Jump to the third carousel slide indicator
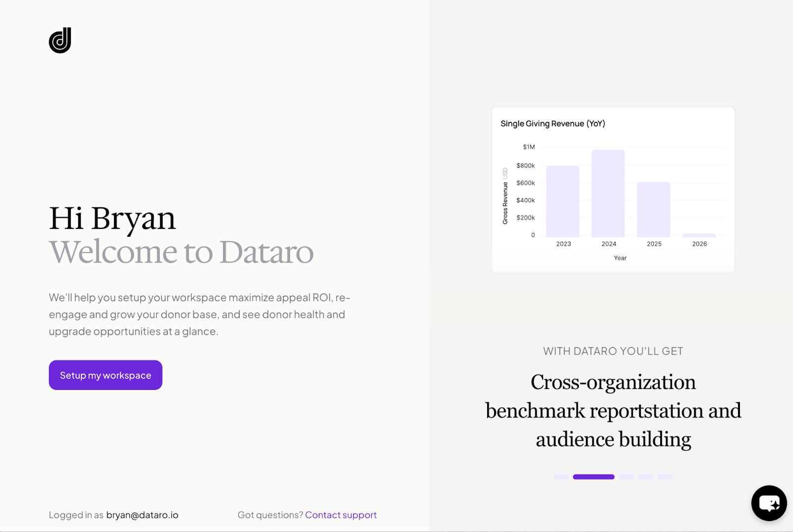793x532 pixels. tap(626, 477)
